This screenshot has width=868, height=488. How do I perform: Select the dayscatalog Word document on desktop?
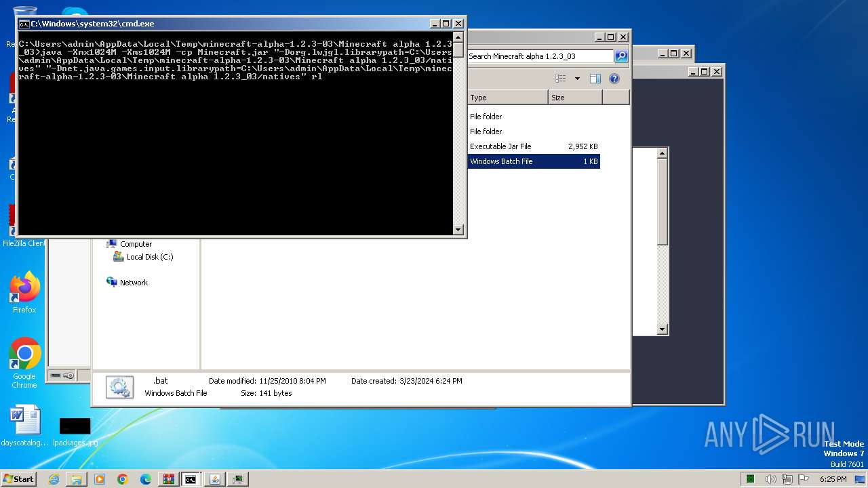24,426
